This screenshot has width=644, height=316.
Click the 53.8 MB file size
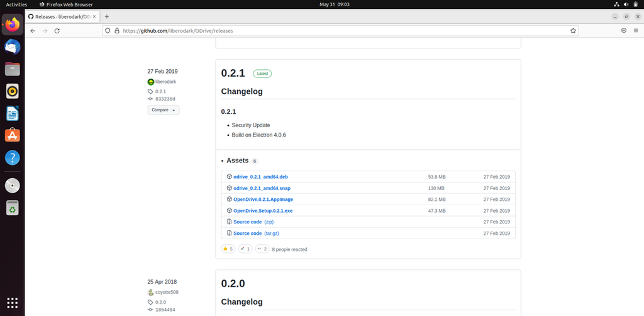click(436, 177)
